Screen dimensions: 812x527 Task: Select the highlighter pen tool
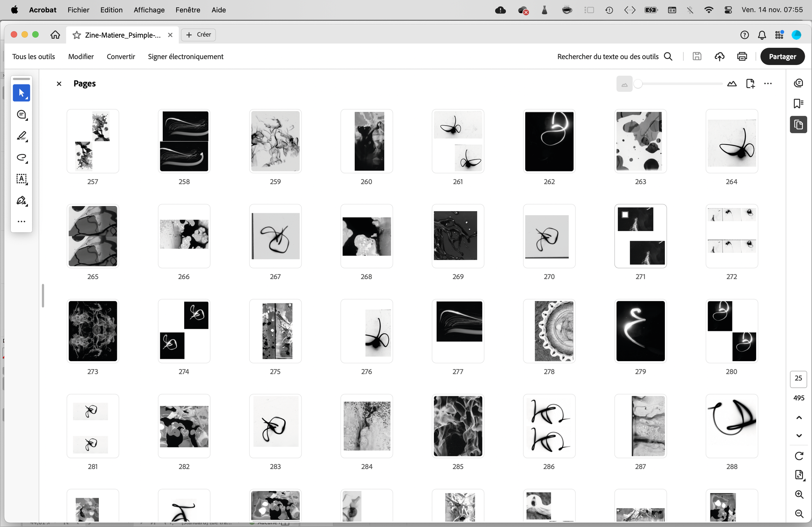pos(21,136)
